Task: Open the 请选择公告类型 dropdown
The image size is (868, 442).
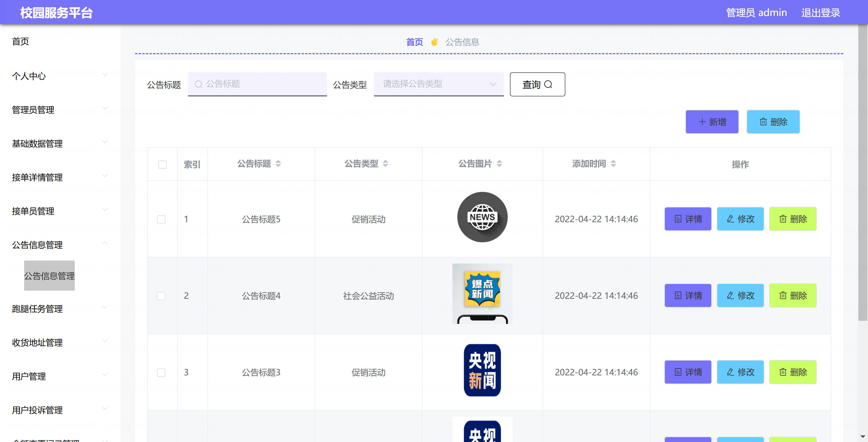Action: [x=439, y=84]
